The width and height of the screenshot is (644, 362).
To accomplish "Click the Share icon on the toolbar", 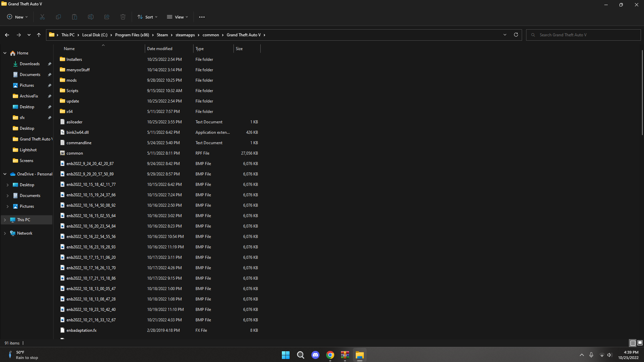I will [106, 17].
